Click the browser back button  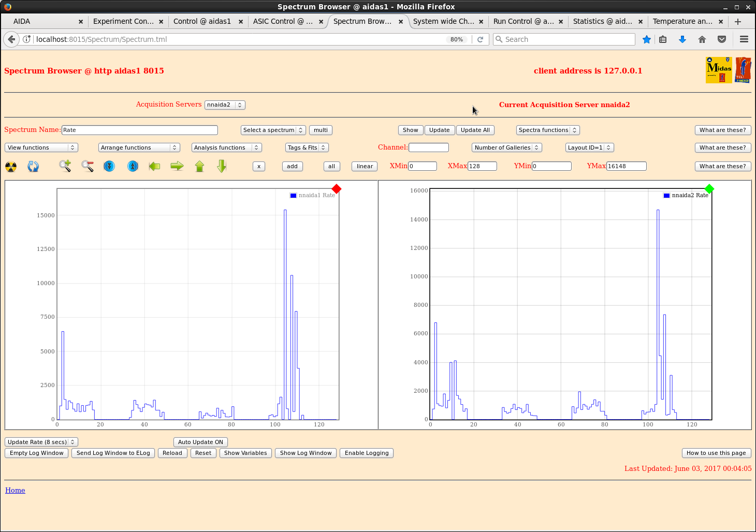coord(11,39)
